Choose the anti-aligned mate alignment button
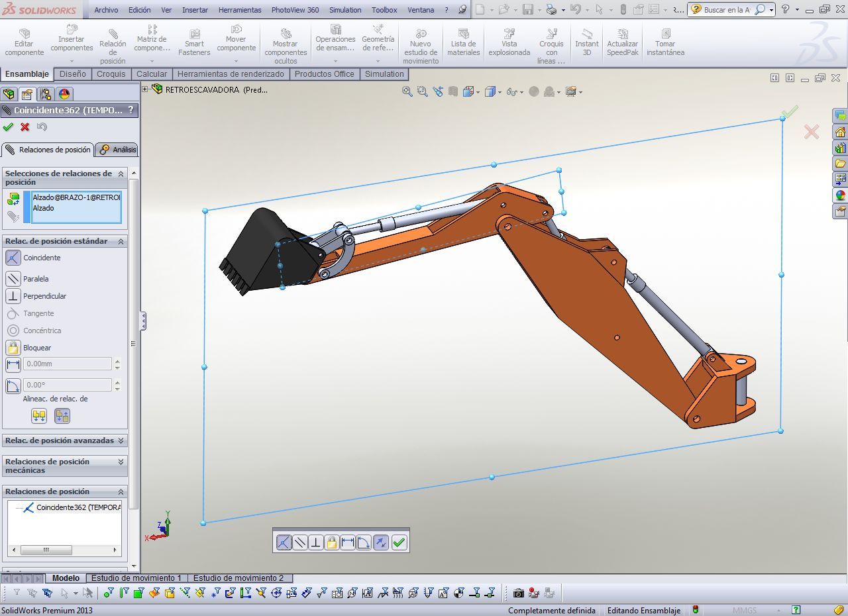Viewport: 848px width, 616px height. 62,416
